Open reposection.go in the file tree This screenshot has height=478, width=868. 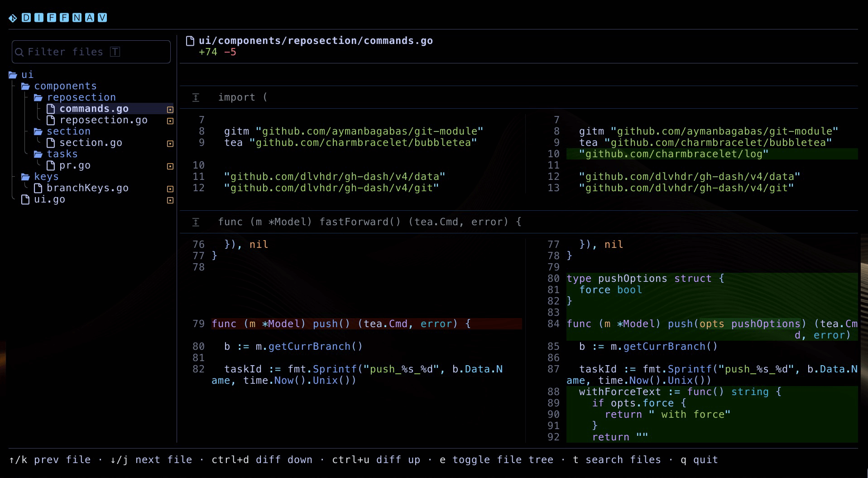tap(103, 120)
